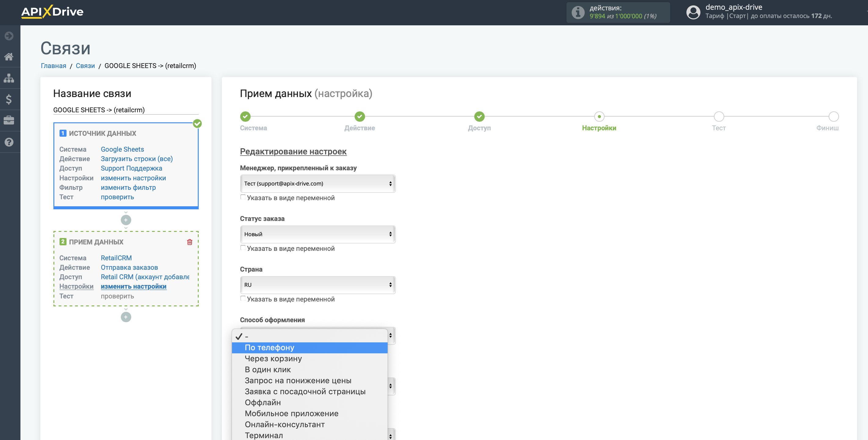Select option Запрос на понижение цены
Viewport: 868px width, 440px height.
coord(310,381)
